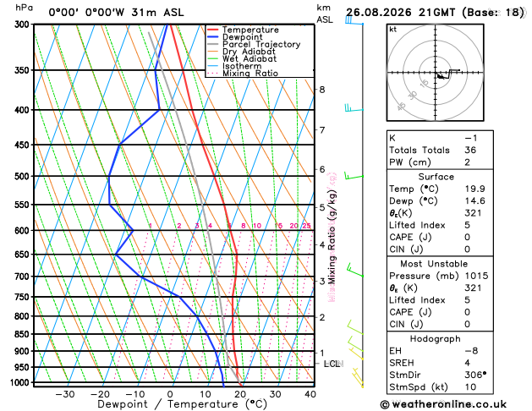
Task: Click the '850' pressure level label
Action: pos(24,334)
